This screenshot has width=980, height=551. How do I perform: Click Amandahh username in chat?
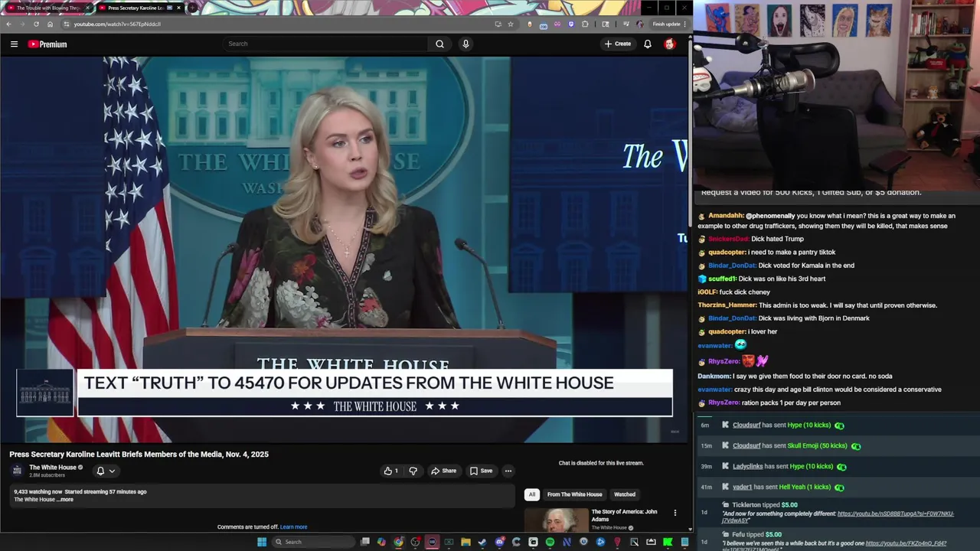coord(726,216)
